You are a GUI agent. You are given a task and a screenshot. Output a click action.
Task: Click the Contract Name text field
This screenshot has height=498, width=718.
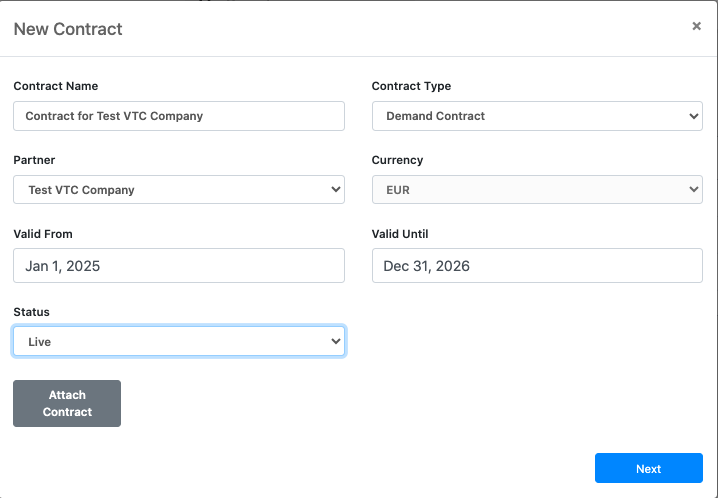coord(179,116)
